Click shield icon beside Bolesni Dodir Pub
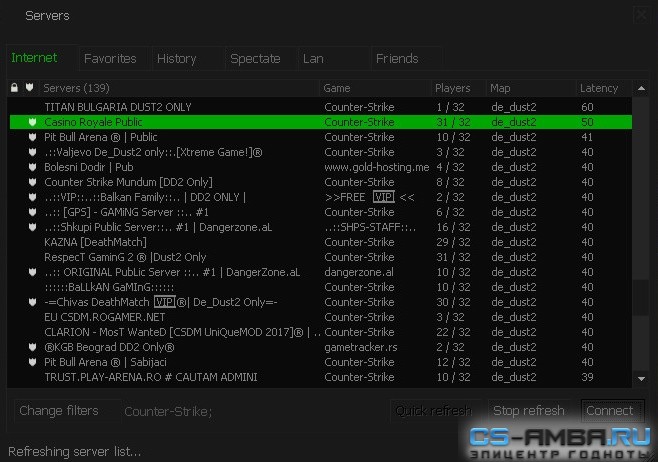This screenshot has height=462, width=658. 32,167
